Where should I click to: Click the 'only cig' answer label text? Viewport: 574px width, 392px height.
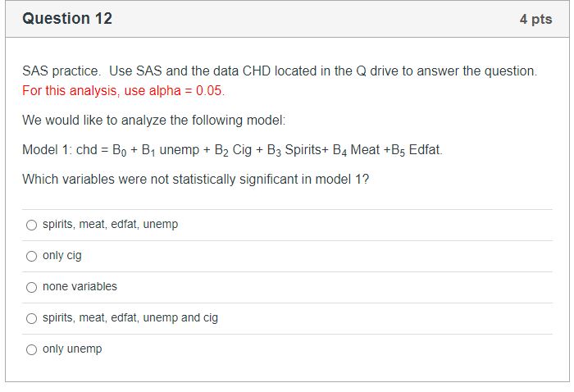click(62, 256)
